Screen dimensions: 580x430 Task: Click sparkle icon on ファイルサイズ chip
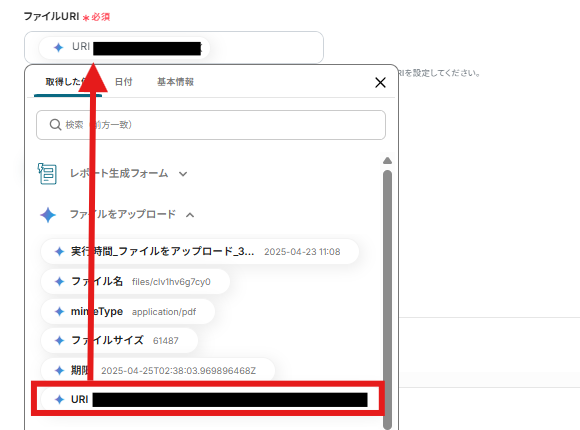pyautogui.click(x=59, y=340)
